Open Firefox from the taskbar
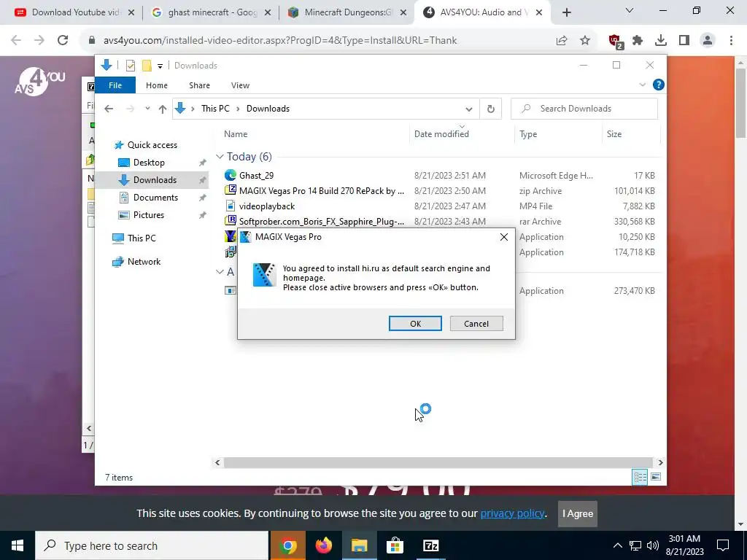 (x=324, y=545)
